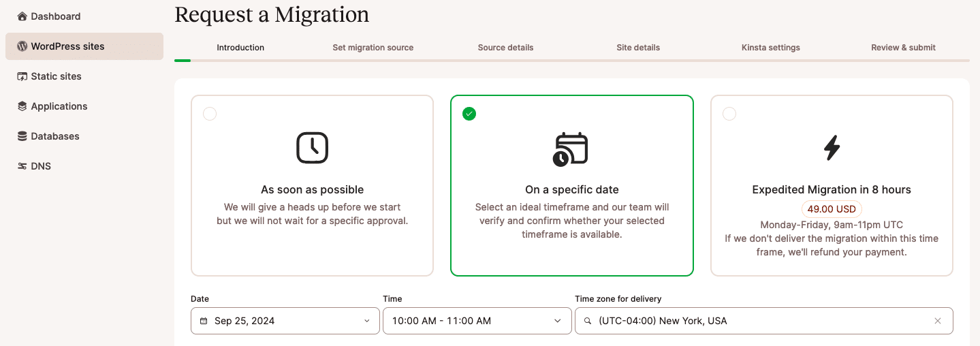Click the Applications layers icon
The height and width of the screenshot is (346, 980).
pyautogui.click(x=22, y=106)
